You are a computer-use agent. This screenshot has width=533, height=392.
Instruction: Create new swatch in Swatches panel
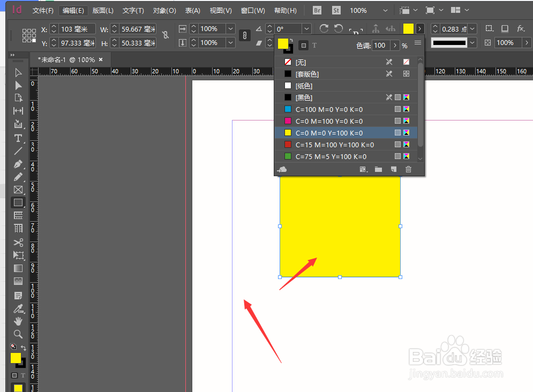click(x=394, y=169)
